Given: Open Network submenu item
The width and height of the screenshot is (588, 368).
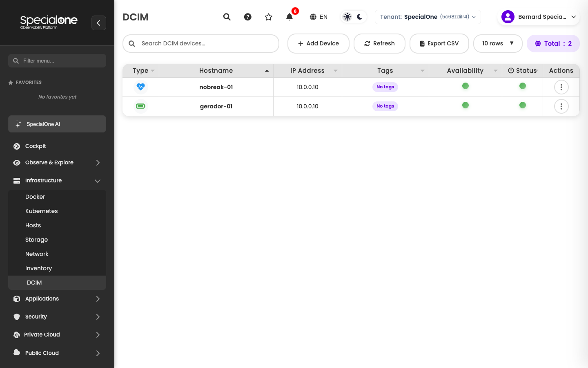Looking at the screenshot, I should click(57, 254).
